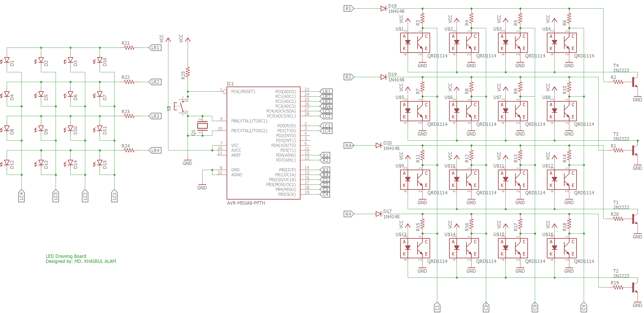Select "1N4148" value under D18
The height and width of the screenshot is (313, 644).
pos(396,11)
